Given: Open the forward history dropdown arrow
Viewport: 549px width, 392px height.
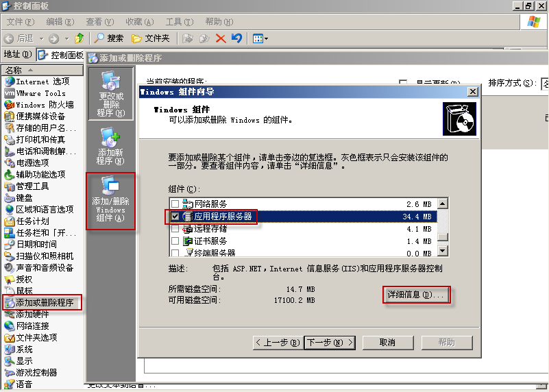Looking at the screenshot, I should point(67,38).
